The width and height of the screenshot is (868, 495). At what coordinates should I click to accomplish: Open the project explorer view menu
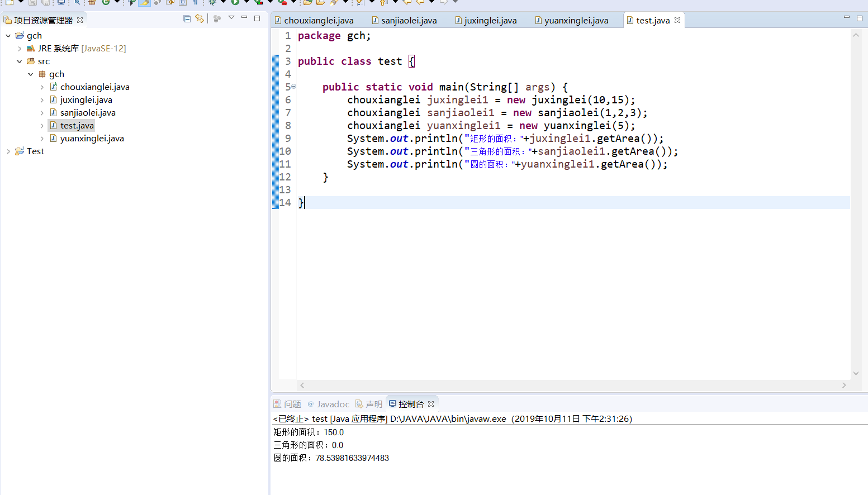(231, 18)
